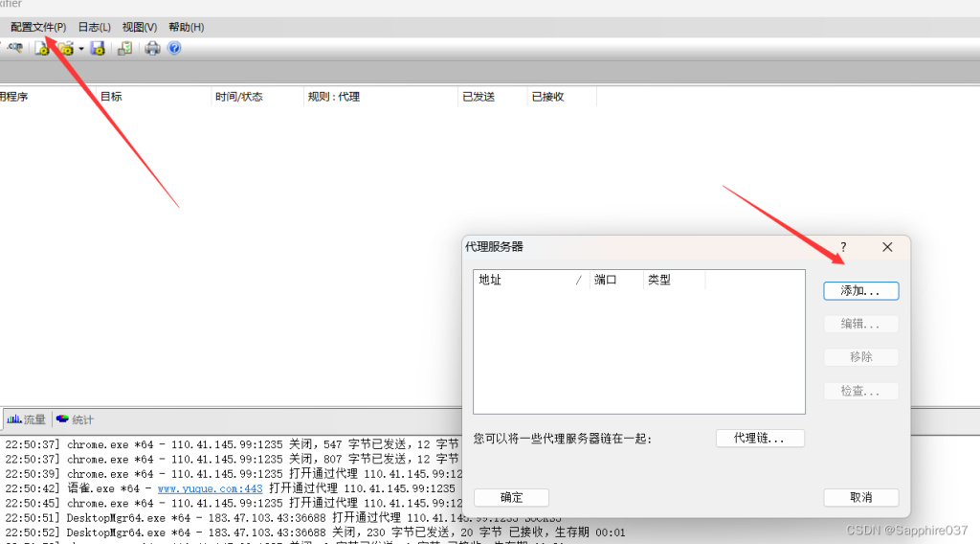Switch to the 统计 tab
This screenshot has height=544, width=980.
click(x=76, y=419)
